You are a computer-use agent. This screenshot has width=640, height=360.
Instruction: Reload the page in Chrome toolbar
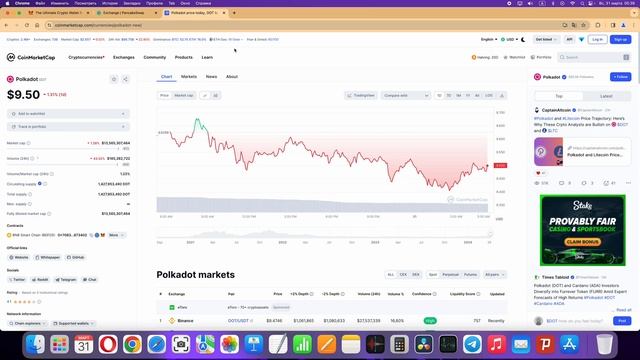(x=27, y=25)
